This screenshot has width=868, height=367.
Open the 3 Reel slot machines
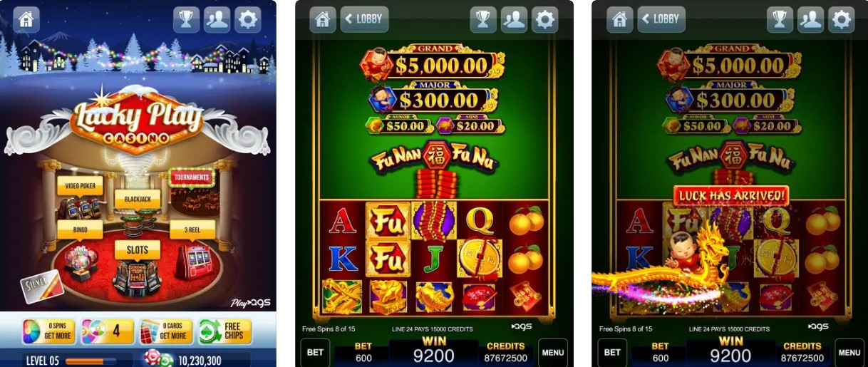click(x=192, y=229)
